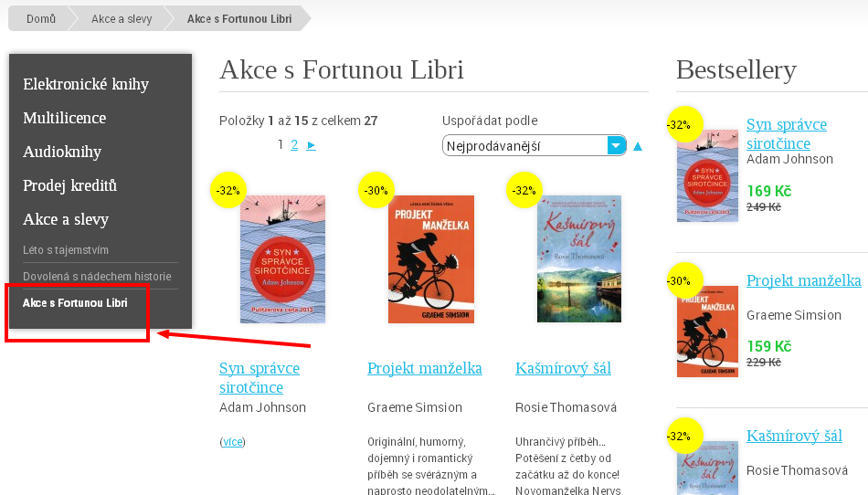This screenshot has height=495, width=868.
Task: Open the Nejprodávanější sort dropdown
Action: tap(535, 145)
